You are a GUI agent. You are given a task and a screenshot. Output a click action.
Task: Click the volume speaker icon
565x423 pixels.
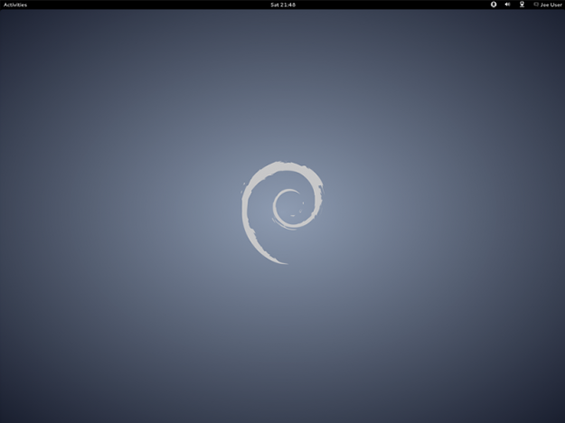coord(507,5)
